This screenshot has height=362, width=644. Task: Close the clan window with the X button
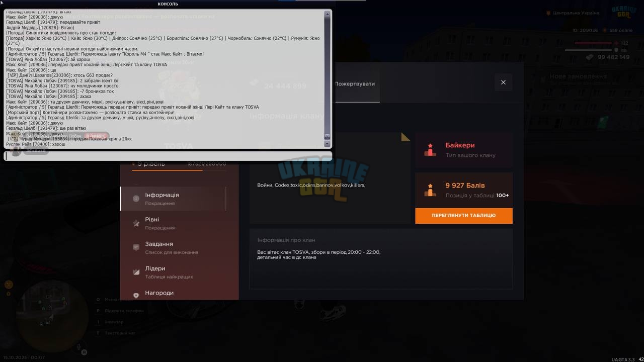point(503,82)
